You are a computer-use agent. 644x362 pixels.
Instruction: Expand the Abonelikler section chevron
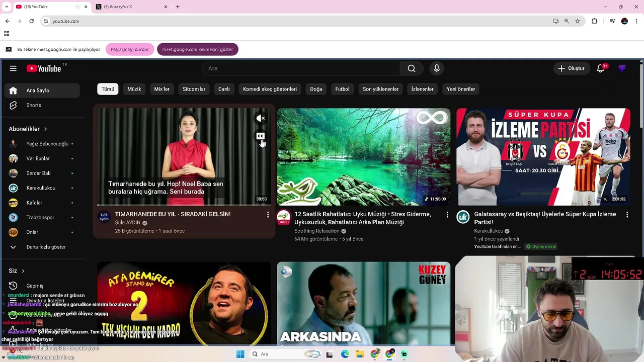click(45, 129)
